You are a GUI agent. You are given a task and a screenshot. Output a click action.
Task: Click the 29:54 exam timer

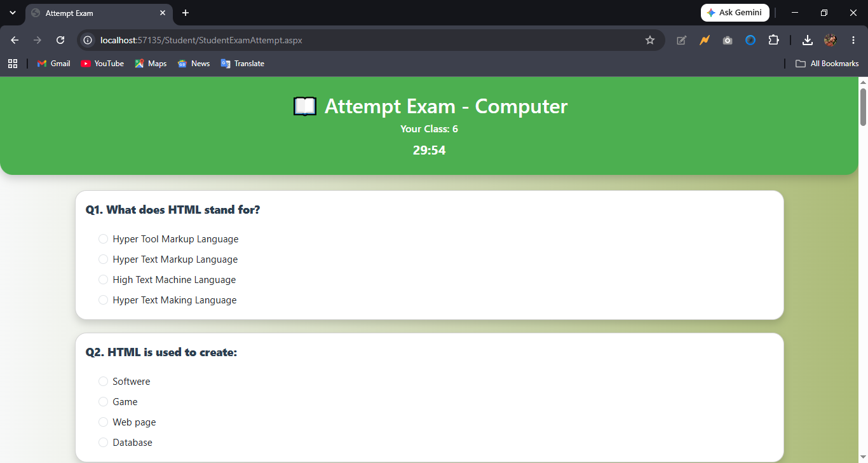[x=430, y=150]
